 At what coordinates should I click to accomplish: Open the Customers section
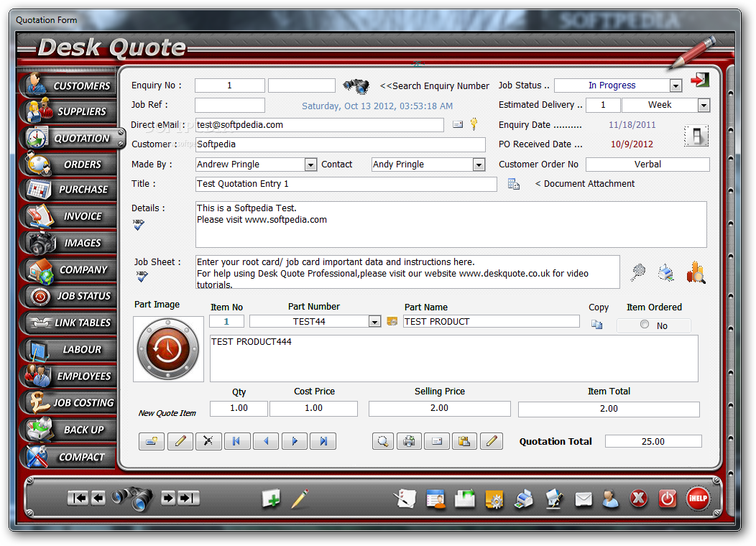point(68,85)
